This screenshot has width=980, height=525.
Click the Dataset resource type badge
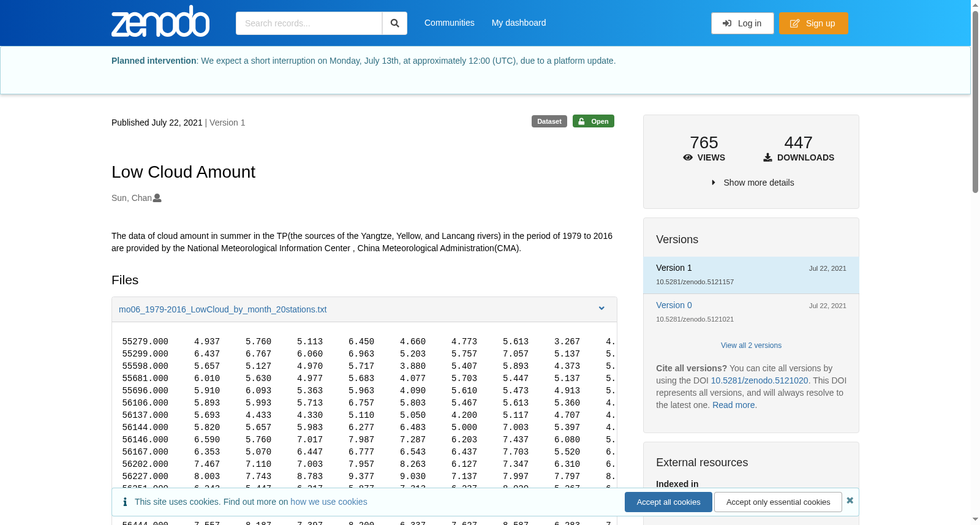coord(549,121)
